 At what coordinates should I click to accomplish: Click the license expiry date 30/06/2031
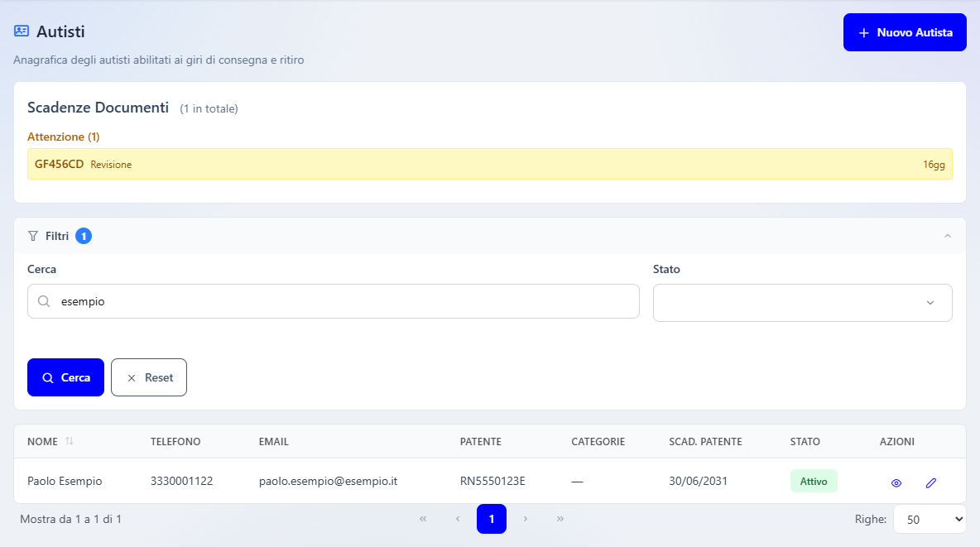coord(698,481)
